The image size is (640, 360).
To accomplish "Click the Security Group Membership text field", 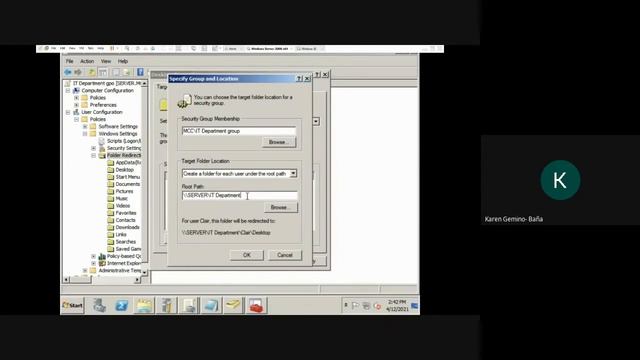I will click(x=239, y=131).
